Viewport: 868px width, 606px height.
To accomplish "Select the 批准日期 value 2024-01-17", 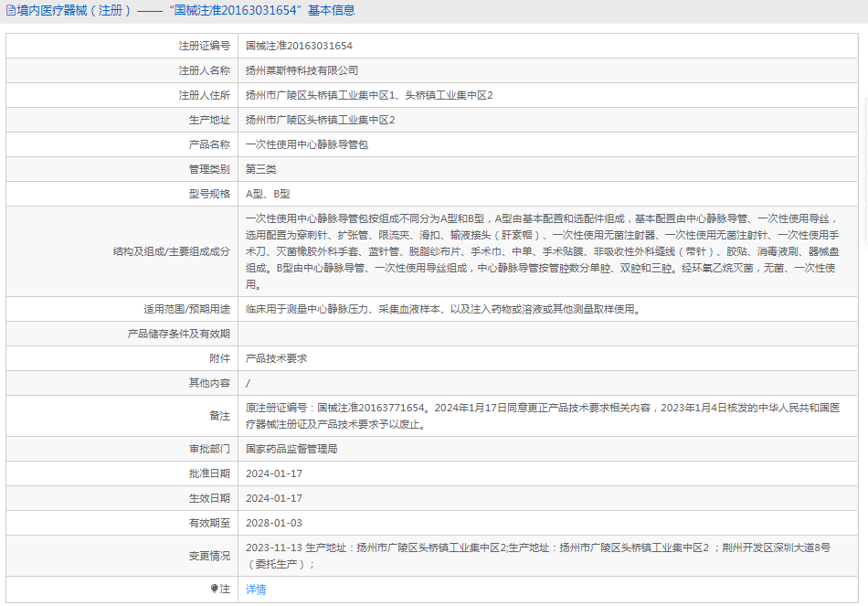I will (x=274, y=473).
